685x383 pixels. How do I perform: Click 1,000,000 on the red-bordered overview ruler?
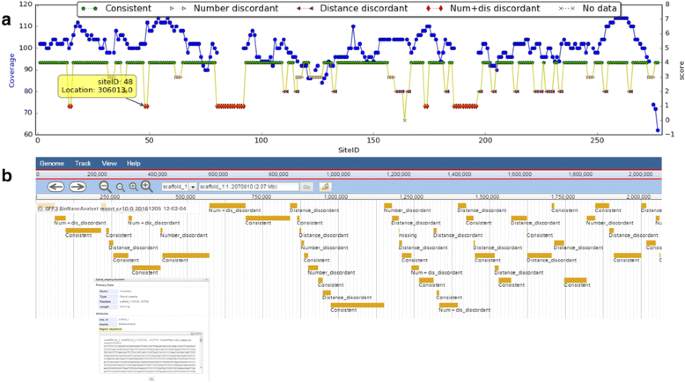pos(338,174)
